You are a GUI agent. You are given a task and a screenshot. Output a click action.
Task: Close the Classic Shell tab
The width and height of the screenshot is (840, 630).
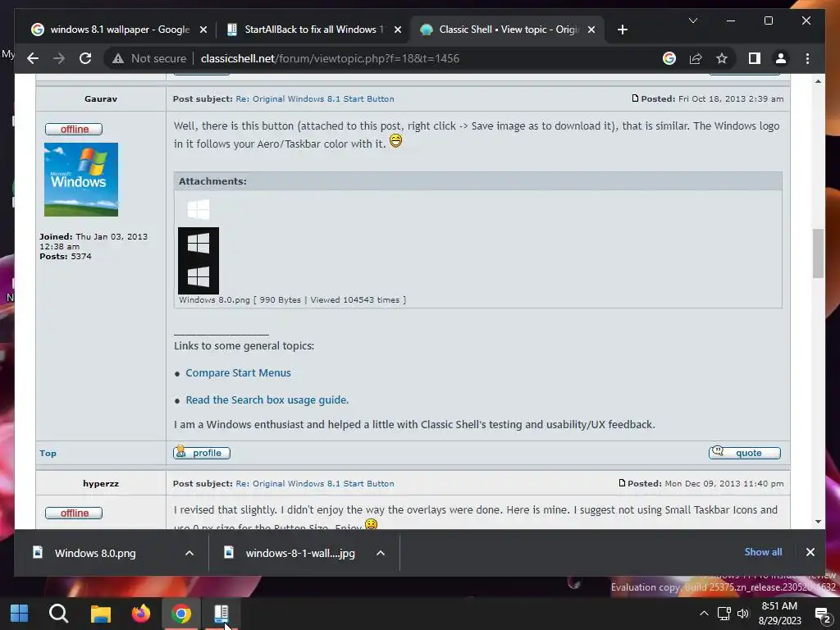coord(591,30)
